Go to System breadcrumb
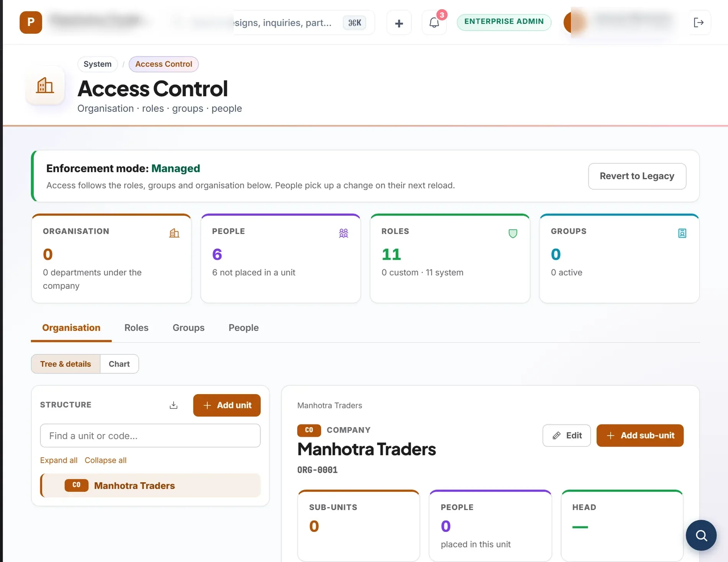 click(x=97, y=64)
